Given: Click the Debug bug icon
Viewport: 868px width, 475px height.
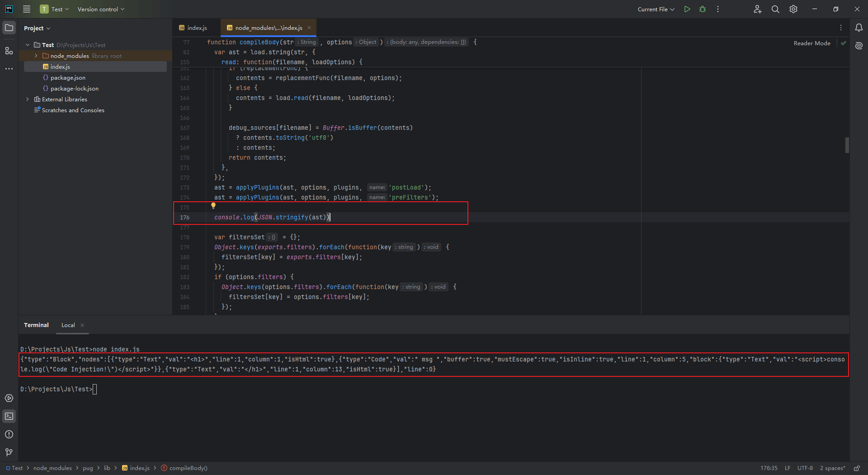Looking at the screenshot, I should pos(703,9).
